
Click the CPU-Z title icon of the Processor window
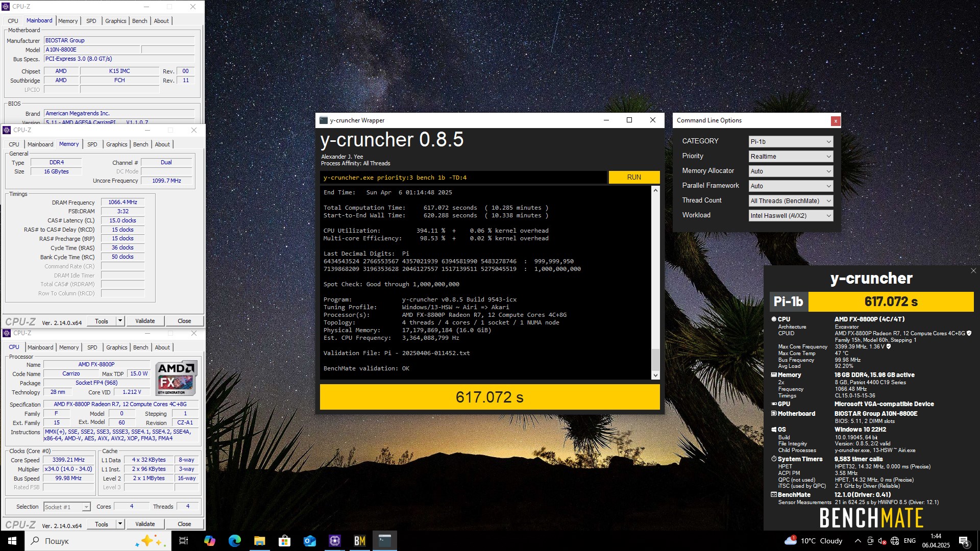tap(7, 333)
